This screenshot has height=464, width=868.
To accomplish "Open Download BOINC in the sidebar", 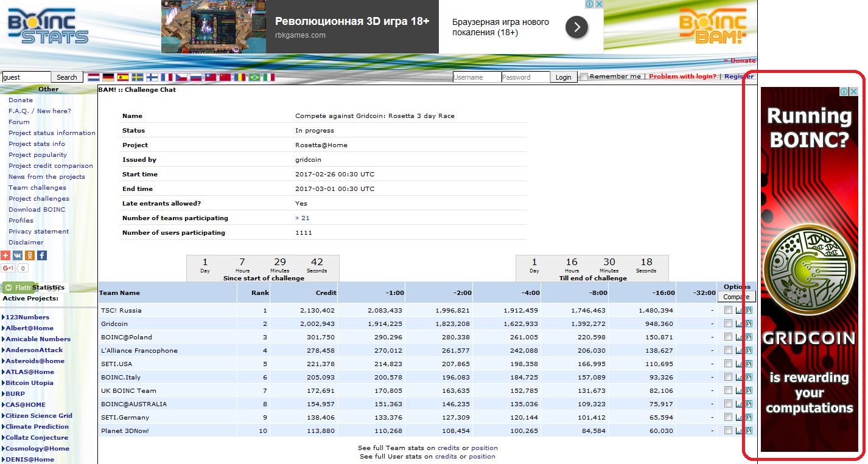I will coord(37,209).
